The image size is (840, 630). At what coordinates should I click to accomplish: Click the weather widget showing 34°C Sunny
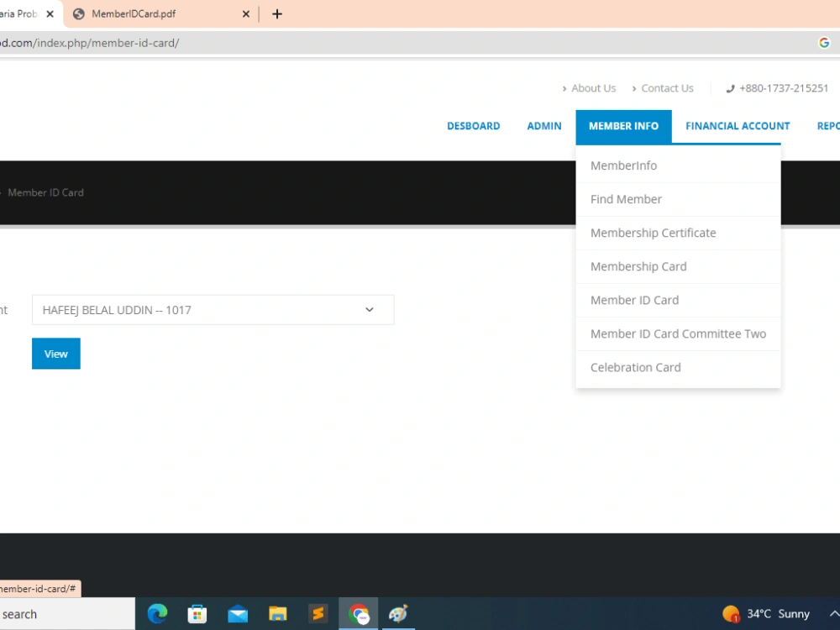coord(765,614)
